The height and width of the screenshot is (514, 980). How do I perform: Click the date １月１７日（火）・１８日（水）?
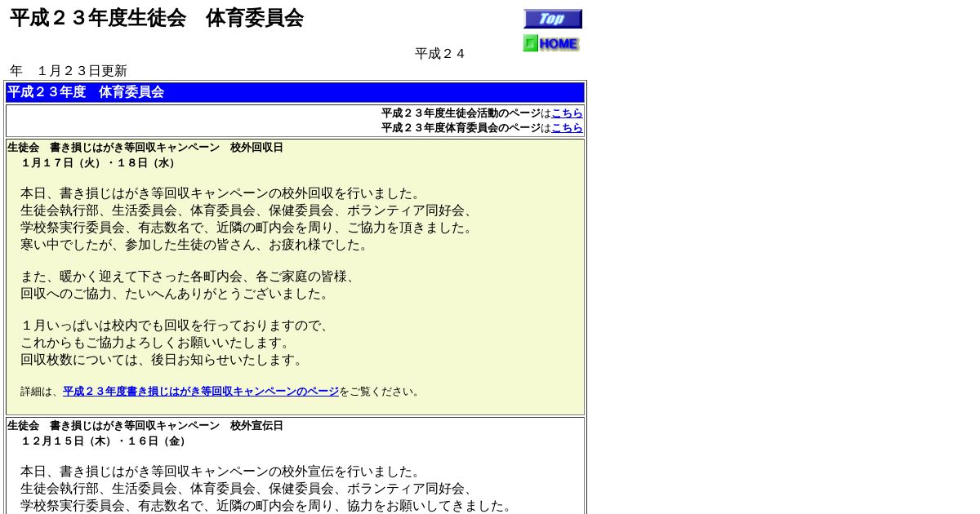pos(100,163)
